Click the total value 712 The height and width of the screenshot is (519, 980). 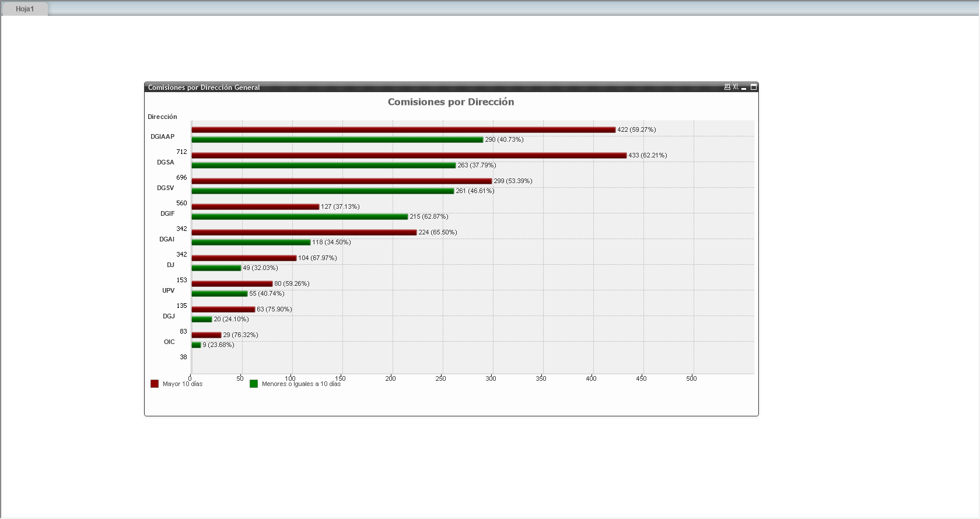181,152
